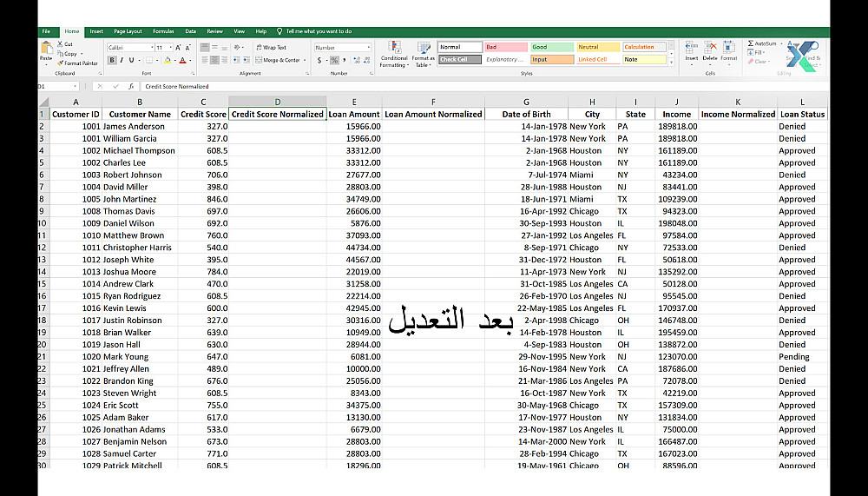Open the Calibri font name dropdown
The width and height of the screenshot is (868, 496).
(152, 48)
